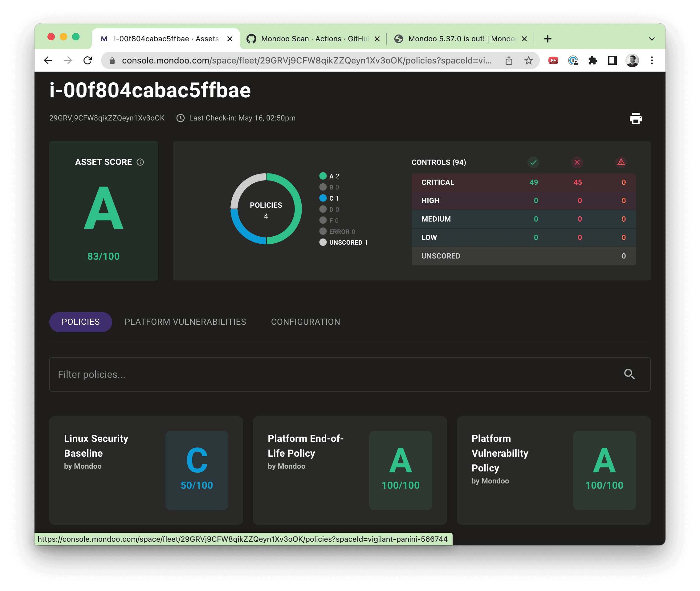700x591 pixels.
Task: Open the Linux Security Baseline policy card
Action: (146, 469)
